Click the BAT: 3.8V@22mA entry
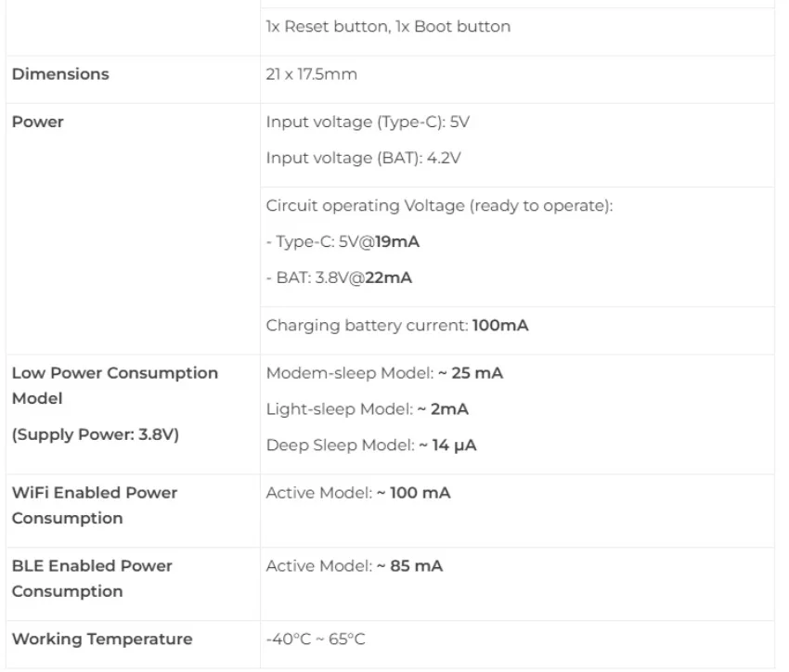 (x=340, y=278)
